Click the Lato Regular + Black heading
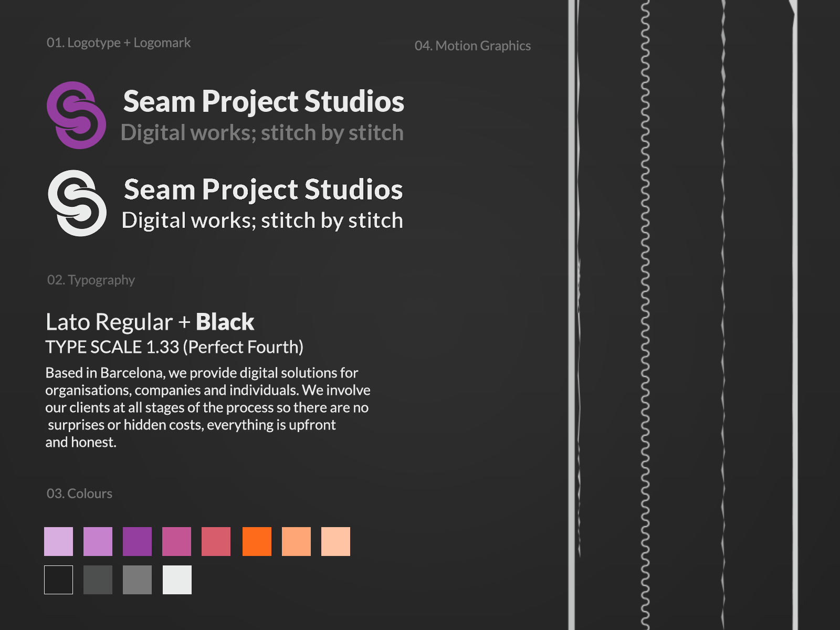840x630 pixels. pyautogui.click(x=150, y=322)
